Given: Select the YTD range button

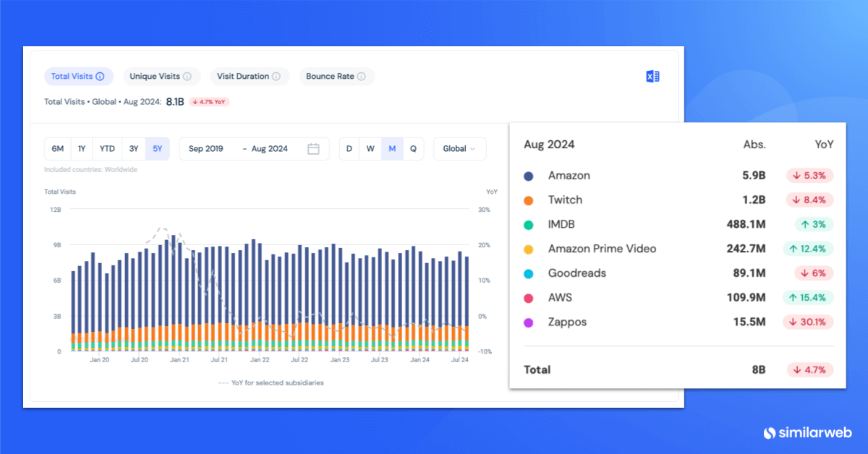Looking at the screenshot, I should [107, 148].
